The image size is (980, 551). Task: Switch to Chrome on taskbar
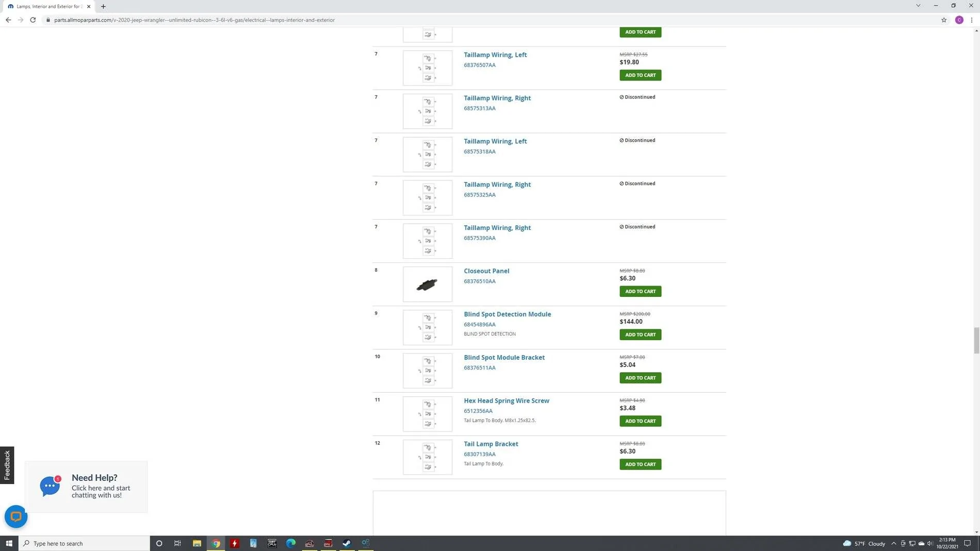[x=216, y=543]
